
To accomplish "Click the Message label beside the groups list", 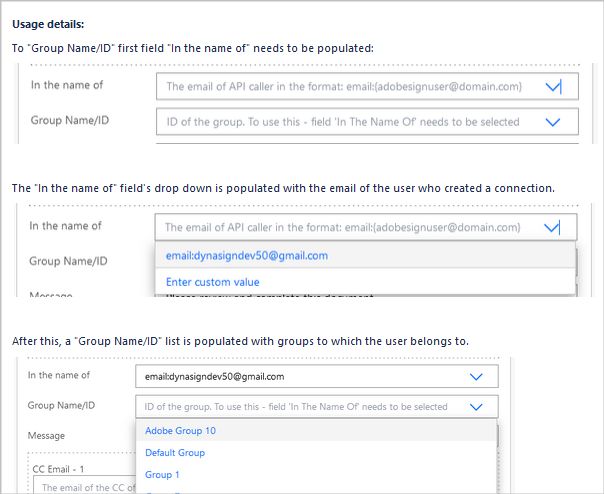I will coord(46,436).
